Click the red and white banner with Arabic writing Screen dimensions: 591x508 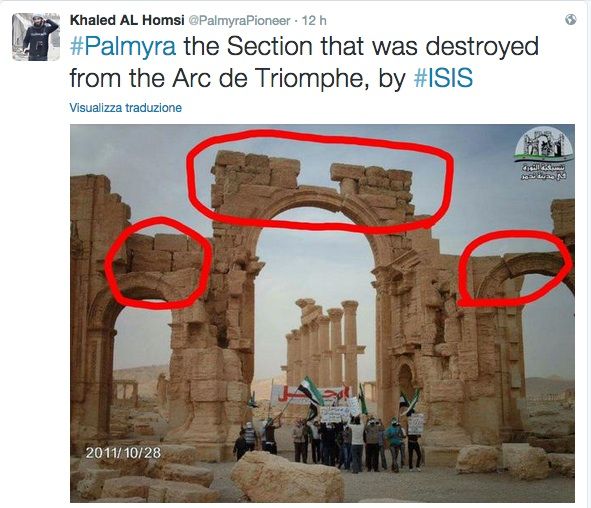point(310,395)
